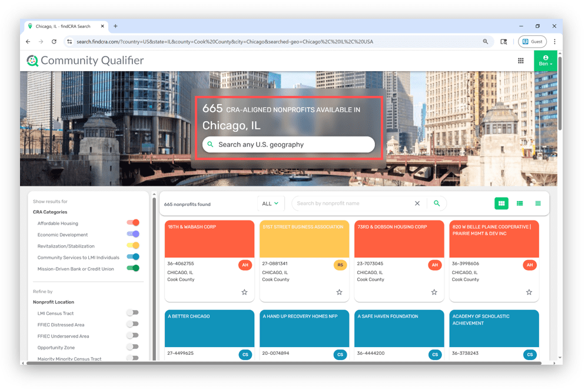Click AH badge on 820 W BELLE PLAINE card
Viewport: 588px width, 390px height.
pyautogui.click(x=530, y=265)
